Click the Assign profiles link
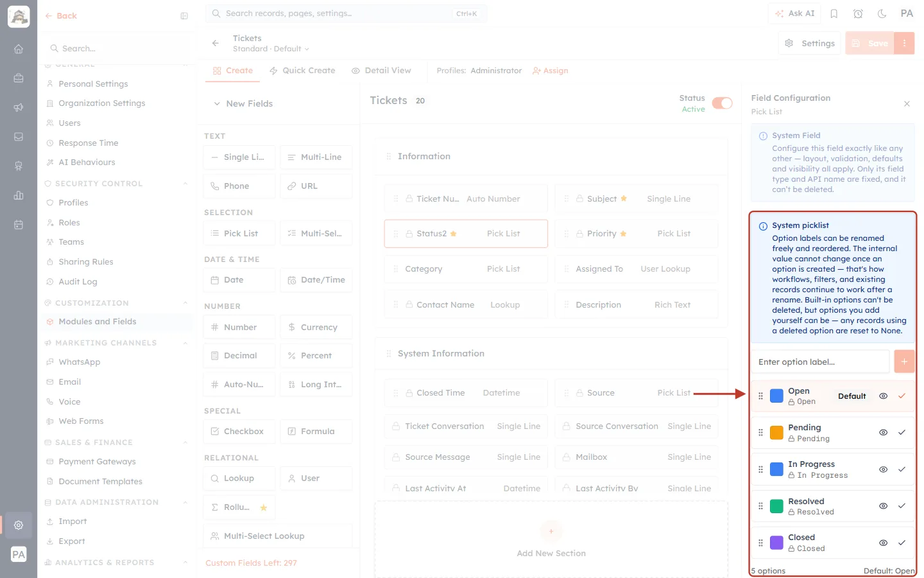 point(551,71)
